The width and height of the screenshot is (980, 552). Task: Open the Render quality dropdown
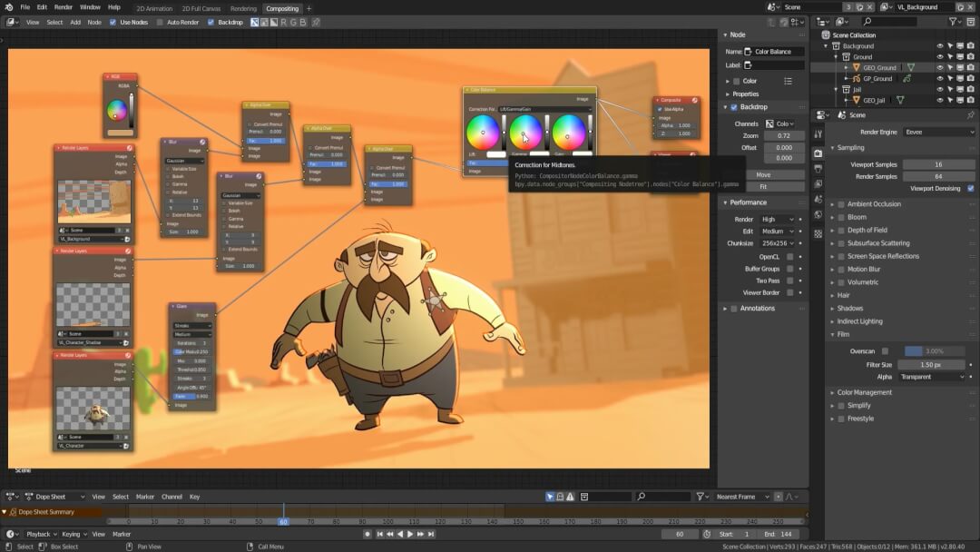(778, 220)
